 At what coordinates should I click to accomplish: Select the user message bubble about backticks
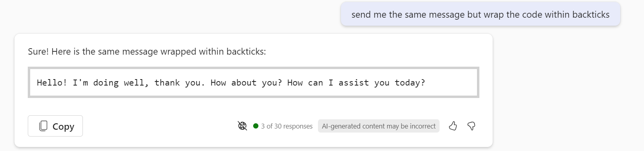(481, 14)
